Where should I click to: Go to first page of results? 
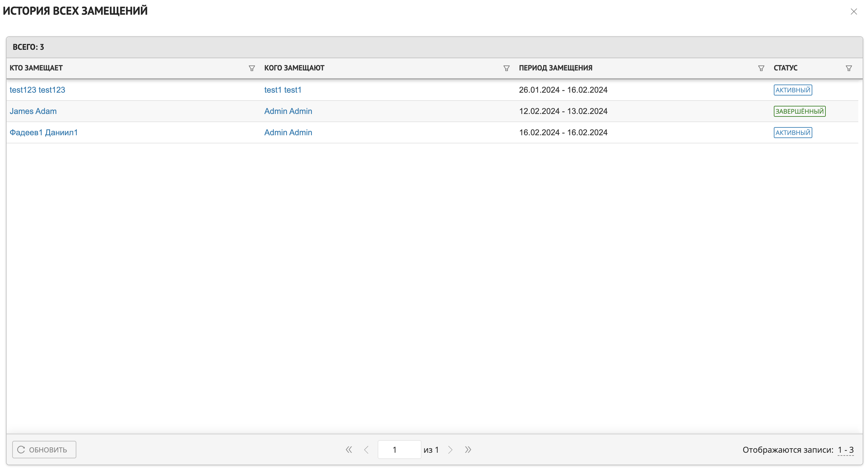click(349, 449)
